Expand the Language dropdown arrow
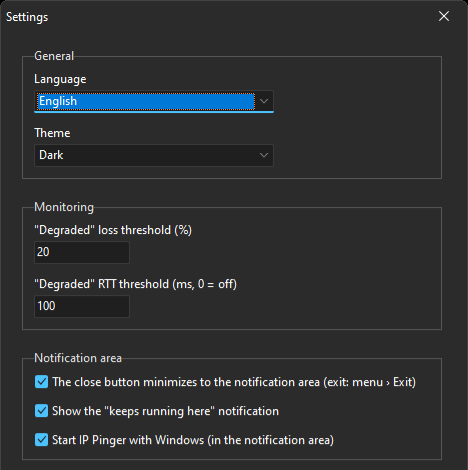468x470 pixels. tap(264, 101)
